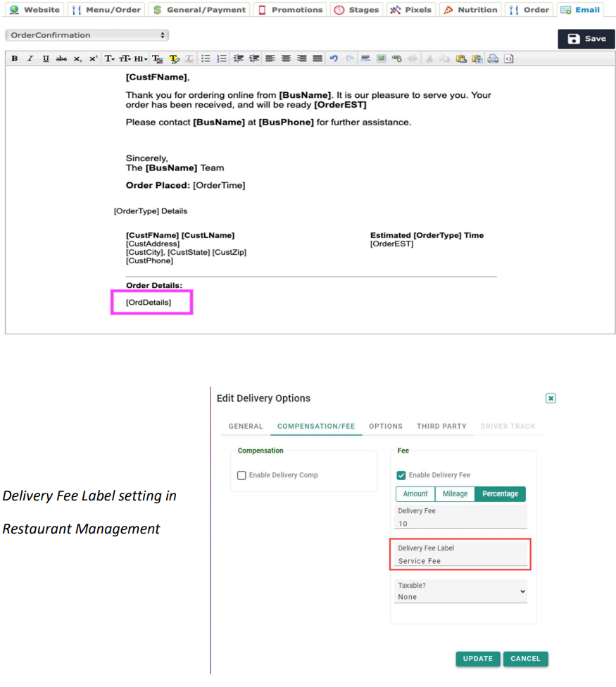Select the Mileage fee type
616x687 pixels.
click(x=455, y=494)
